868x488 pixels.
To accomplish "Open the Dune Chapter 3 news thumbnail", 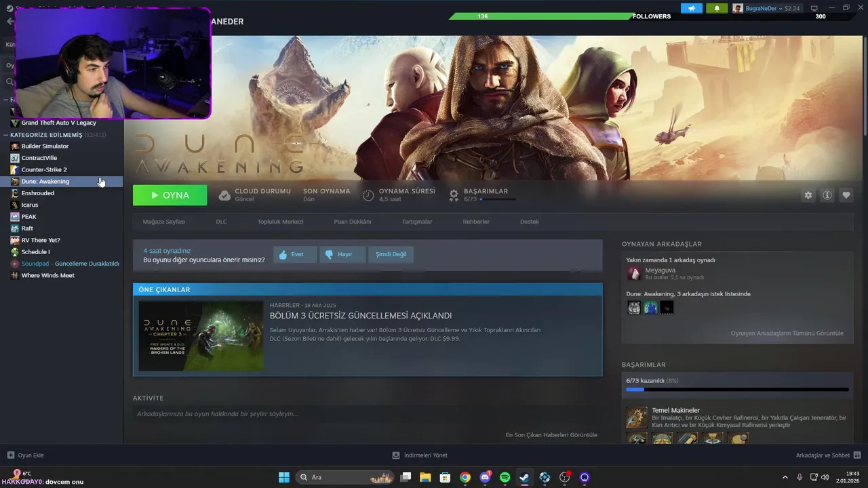I will 201,336.
